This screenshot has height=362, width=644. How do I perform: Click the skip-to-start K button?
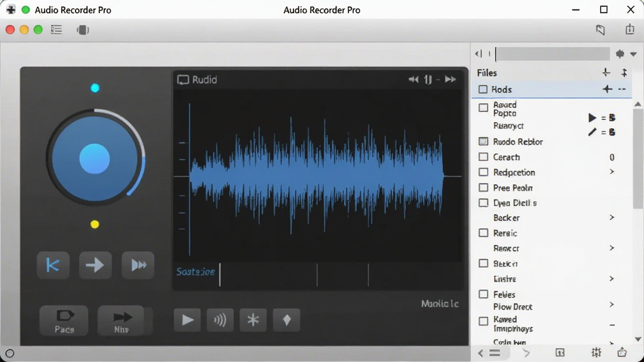click(53, 265)
